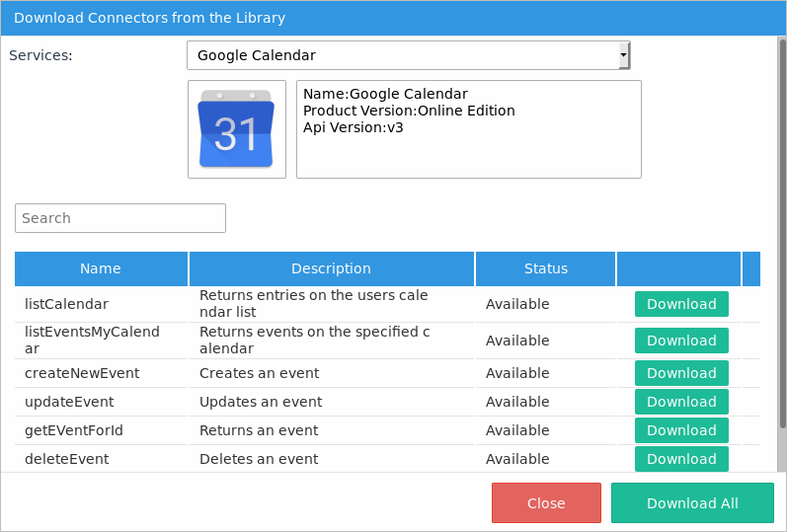Image resolution: width=787 pixels, height=532 pixels.
Task: Click the connector info text box
Action: (469, 129)
